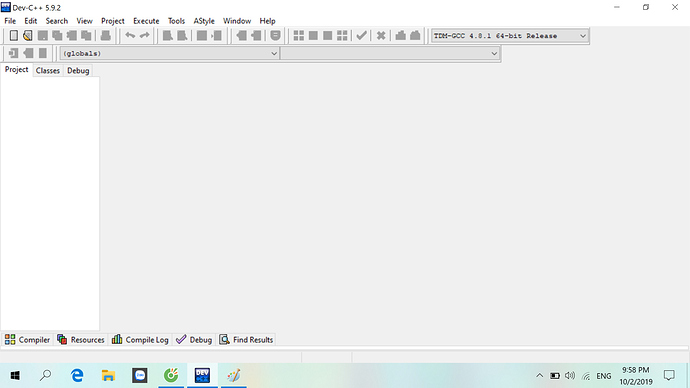690x388 pixels.
Task: Close the current file via toolbar icon
Action: (x=72, y=36)
